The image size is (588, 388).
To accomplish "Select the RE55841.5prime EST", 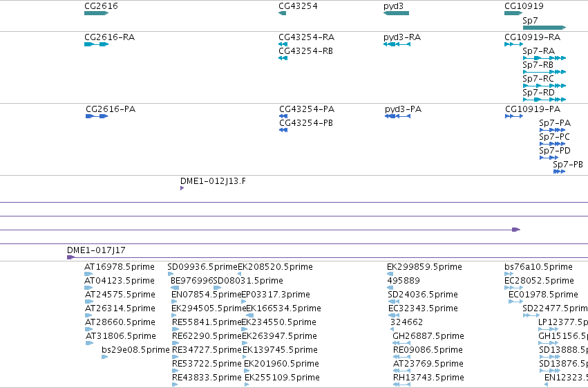I will click(176, 329).
